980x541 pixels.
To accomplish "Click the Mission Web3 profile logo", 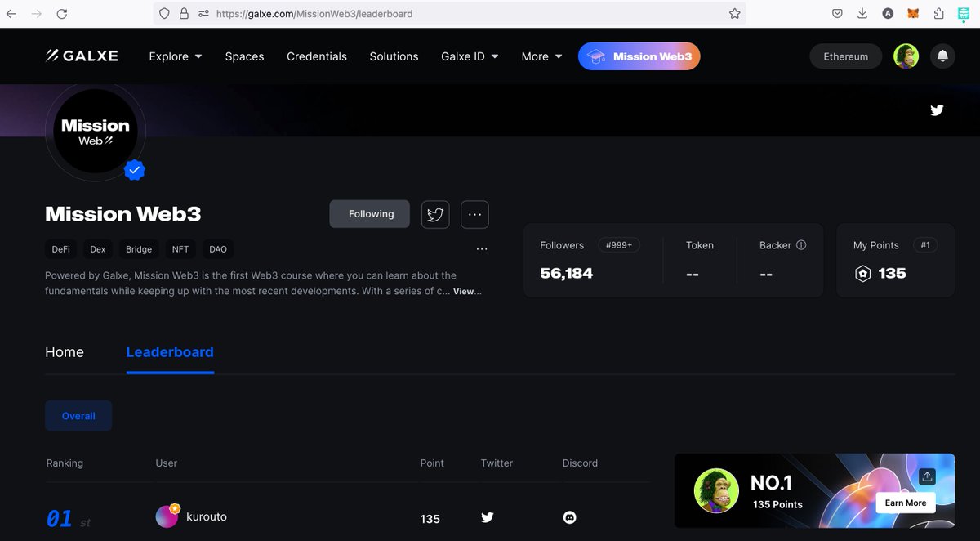I will click(x=96, y=131).
